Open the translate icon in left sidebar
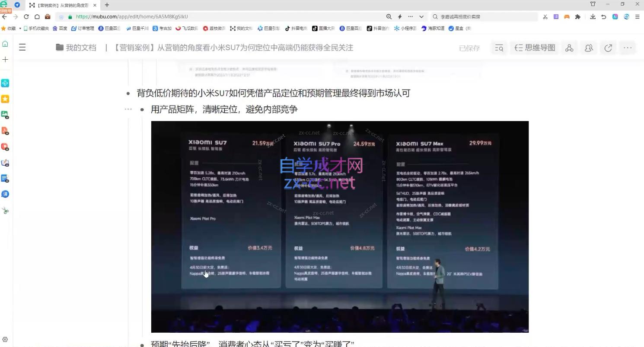644x347 pixels. pos(5,194)
